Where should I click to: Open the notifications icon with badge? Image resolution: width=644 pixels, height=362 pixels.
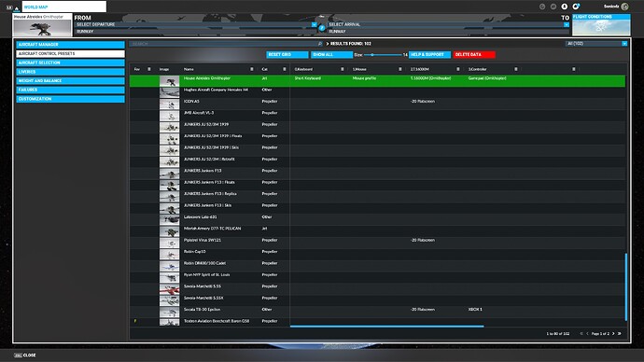click(x=576, y=7)
